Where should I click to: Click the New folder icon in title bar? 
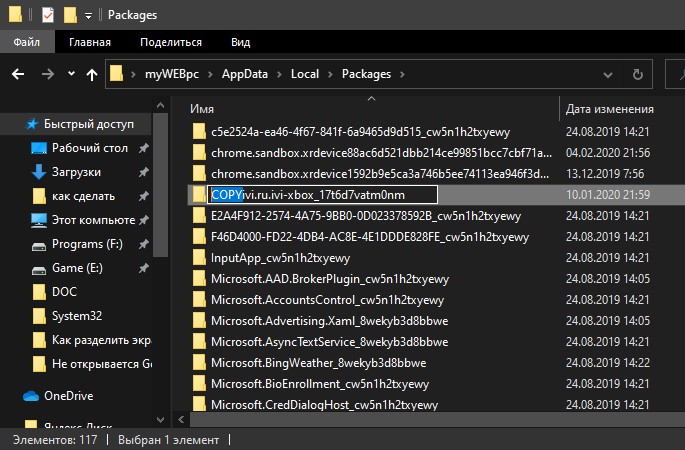pyautogui.click(x=70, y=15)
